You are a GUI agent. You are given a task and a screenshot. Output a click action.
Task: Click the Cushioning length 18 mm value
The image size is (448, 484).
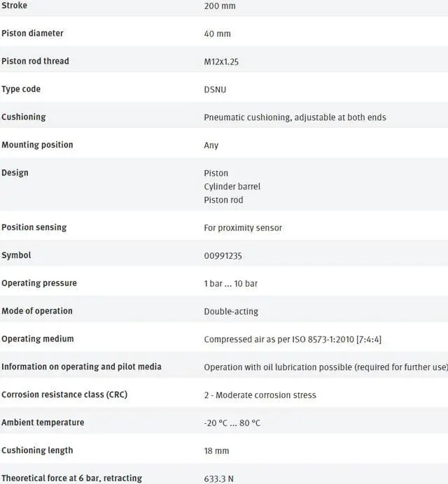point(216,451)
